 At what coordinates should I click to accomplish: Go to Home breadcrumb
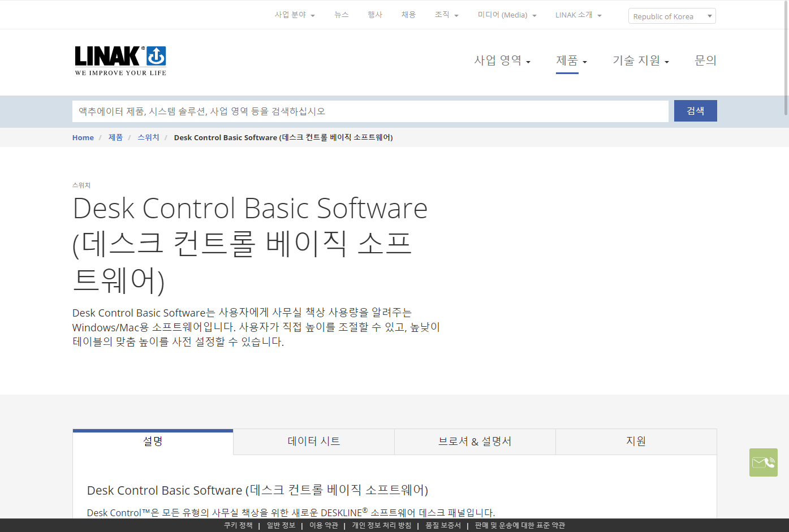(83, 137)
